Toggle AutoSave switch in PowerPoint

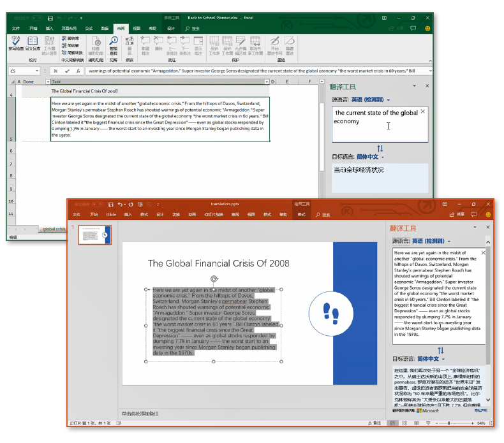pos(98,205)
